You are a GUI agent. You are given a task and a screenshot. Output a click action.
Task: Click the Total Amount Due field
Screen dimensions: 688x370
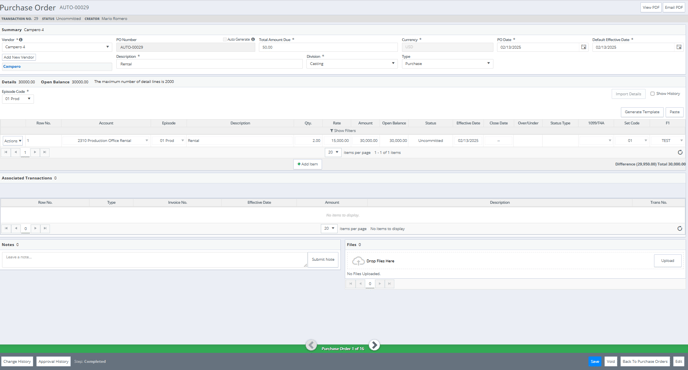[x=328, y=47]
